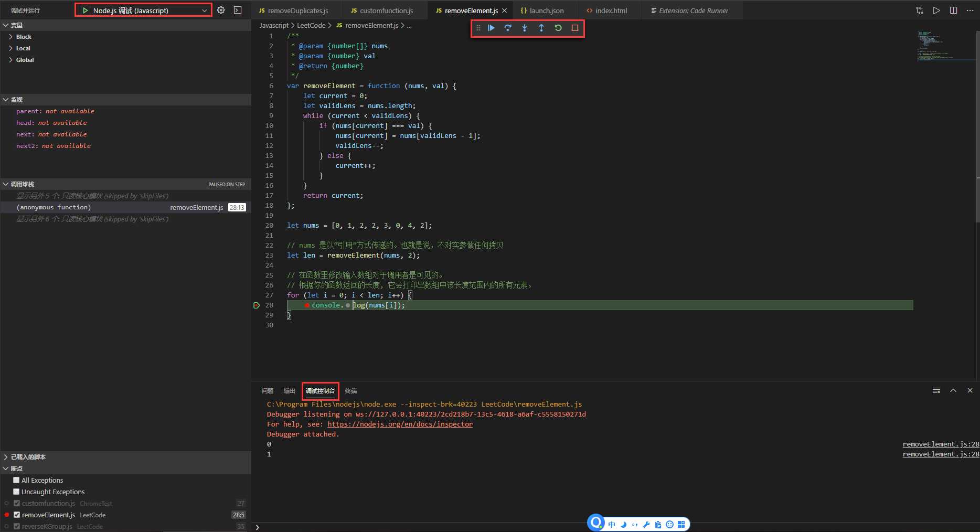Maximize the panel with the up chevron
980x532 pixels.
point(953,390)
